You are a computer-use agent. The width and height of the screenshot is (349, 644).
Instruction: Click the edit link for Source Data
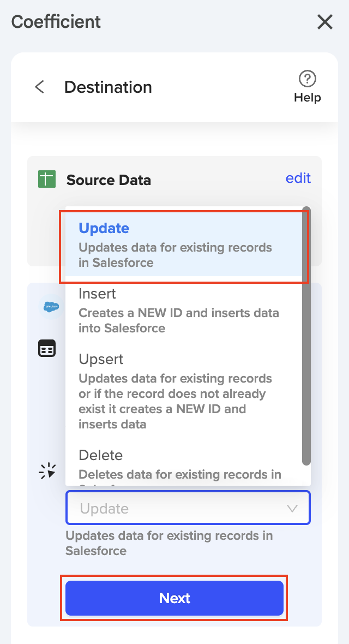point(298,178)
